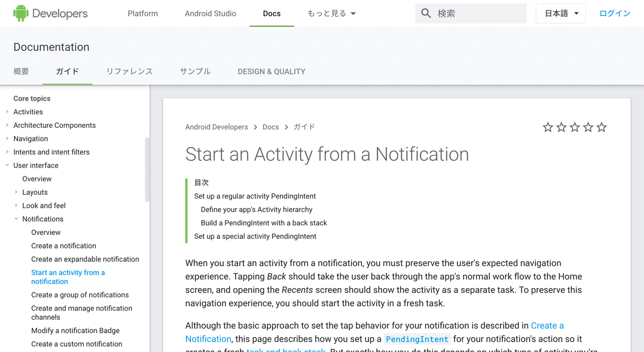Image resolution: width=644 pixels, height=352 pixels.
Task: Open Create a custom notification page
Action: pyautogui.click(x=77, y=344)
